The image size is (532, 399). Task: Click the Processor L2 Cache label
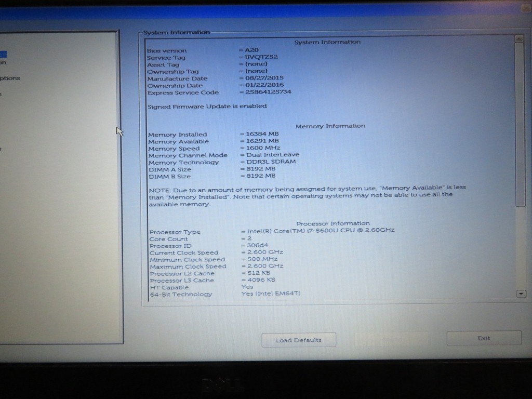(x=182, y=273)
